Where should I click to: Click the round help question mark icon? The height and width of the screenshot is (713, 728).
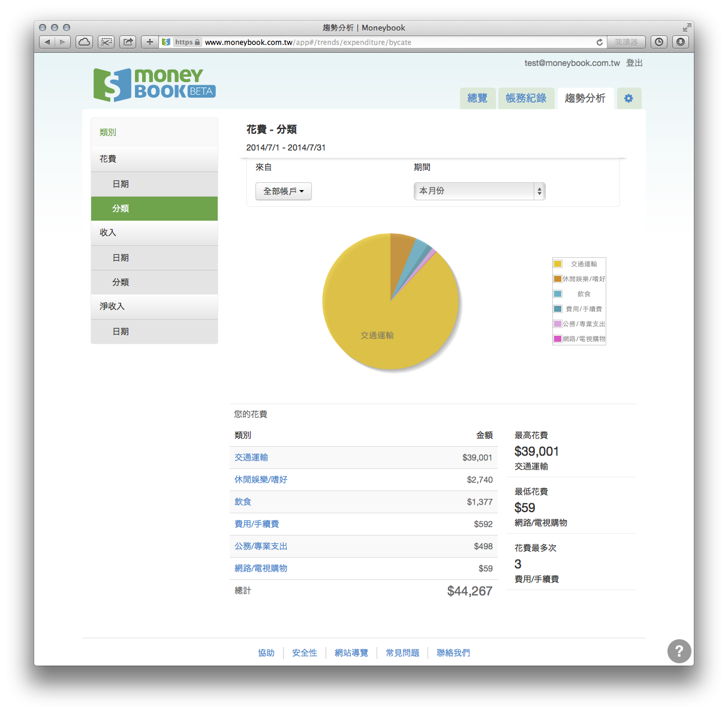point(679,651)
